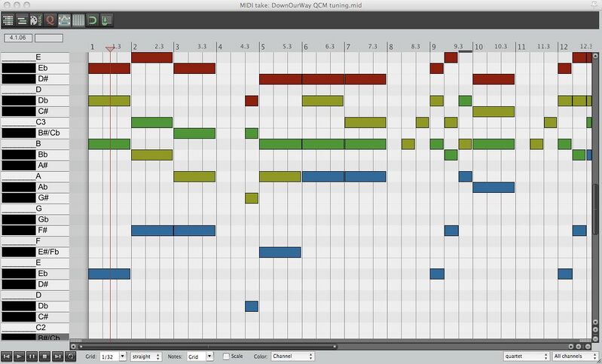Enable the Scale checkbox
Image resolution: width=602 pixels, height=364 pixels.
point(226,356)
